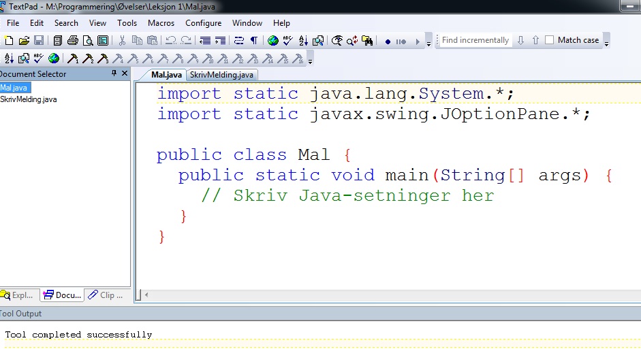Click the Find incrementally input field
The image size is (641, 364).
(x=475, y=40)
